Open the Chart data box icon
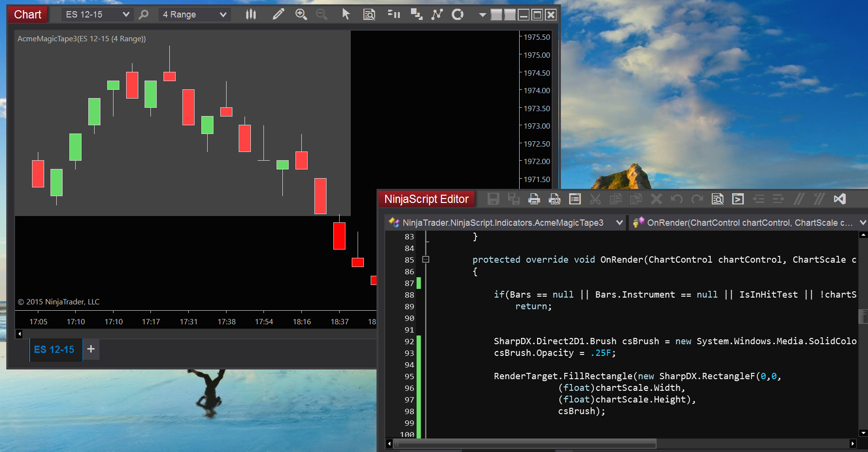This screenshot has height=452, width=868. pos(369,15)
